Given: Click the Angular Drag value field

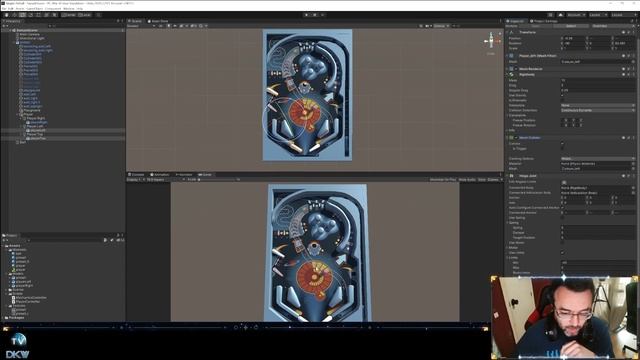Looking at the screenshot, I should (x=598, y=90).
